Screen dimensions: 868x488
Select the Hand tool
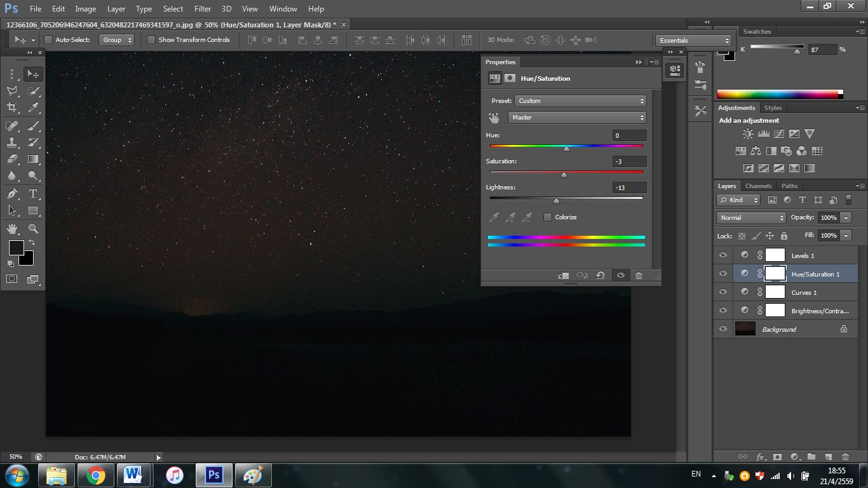[12, 229]
